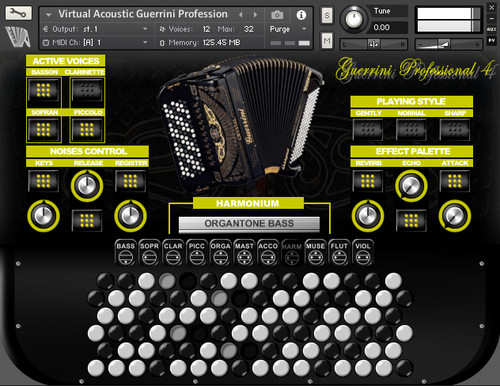Click the EFFECT PALETTE heading
Image resolution: width=500 pixels, height=386 pixels.
click(411, 151)
